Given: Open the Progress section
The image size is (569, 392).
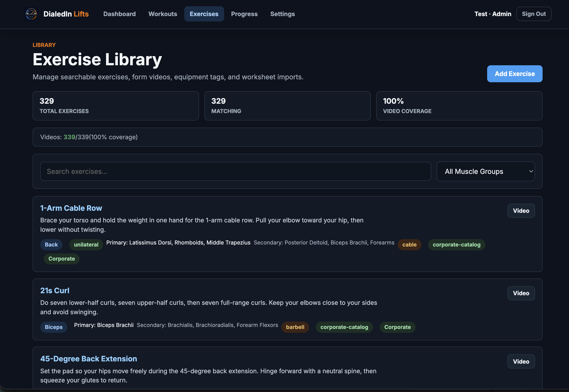Looking at the screenshot, I should tap(244, 14).
